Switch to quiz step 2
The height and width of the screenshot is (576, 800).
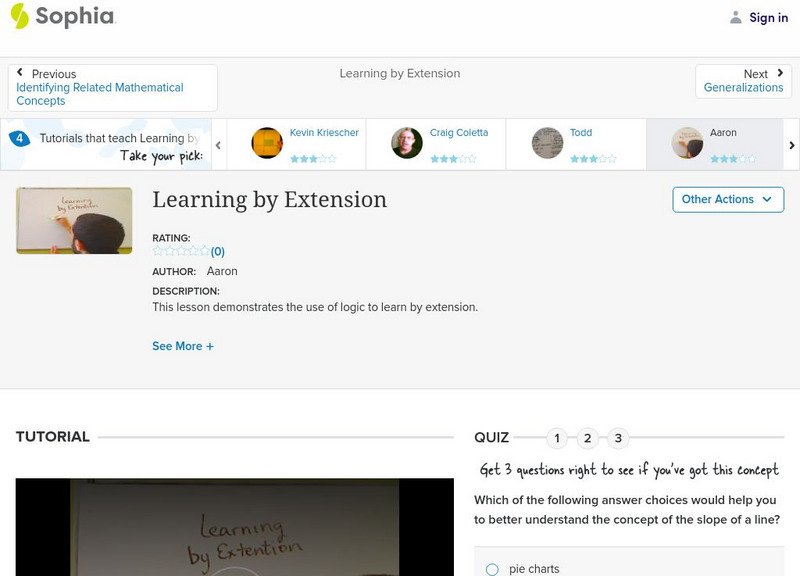588,437
